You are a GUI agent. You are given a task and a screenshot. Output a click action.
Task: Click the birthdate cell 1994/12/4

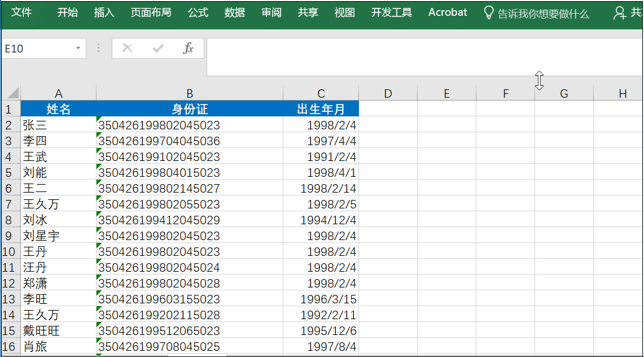click(321, 220)
